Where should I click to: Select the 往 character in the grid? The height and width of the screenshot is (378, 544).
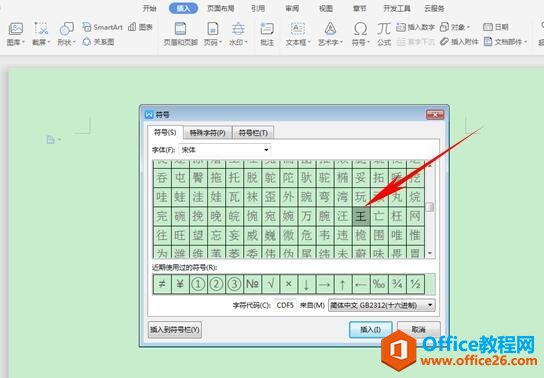[162, 235]
